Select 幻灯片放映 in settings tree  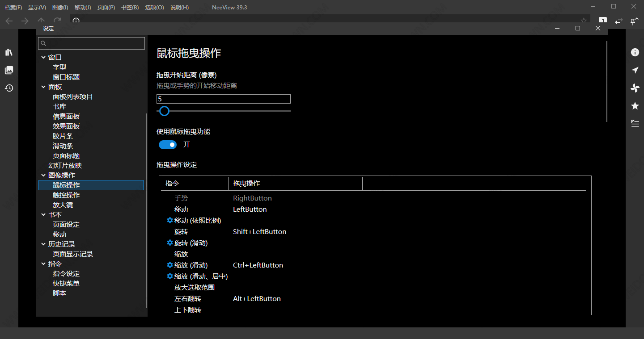65,165
